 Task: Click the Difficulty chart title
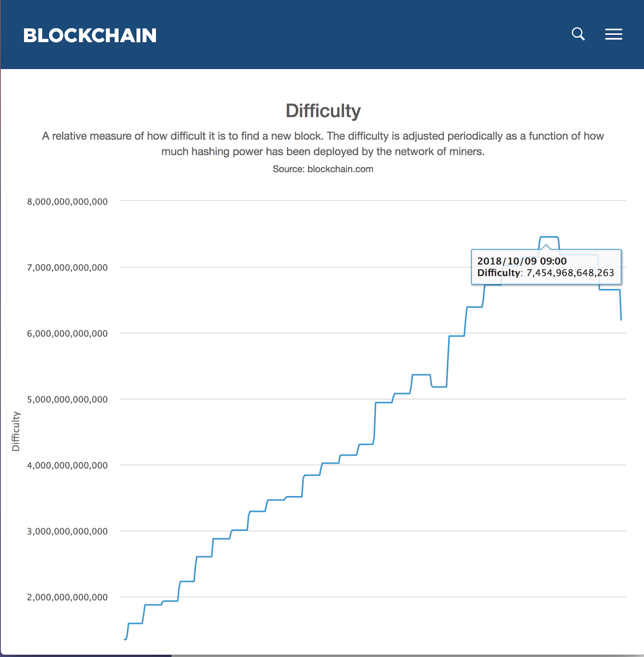coord(323,111)
